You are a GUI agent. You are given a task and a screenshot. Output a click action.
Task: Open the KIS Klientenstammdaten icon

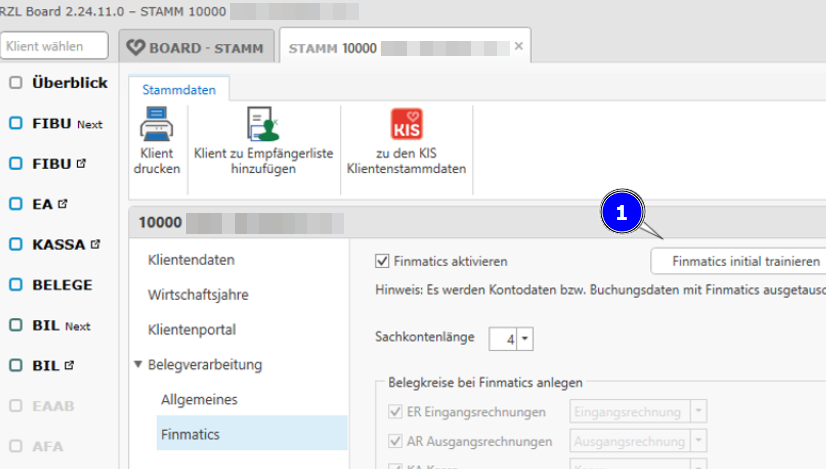(406, 126)
